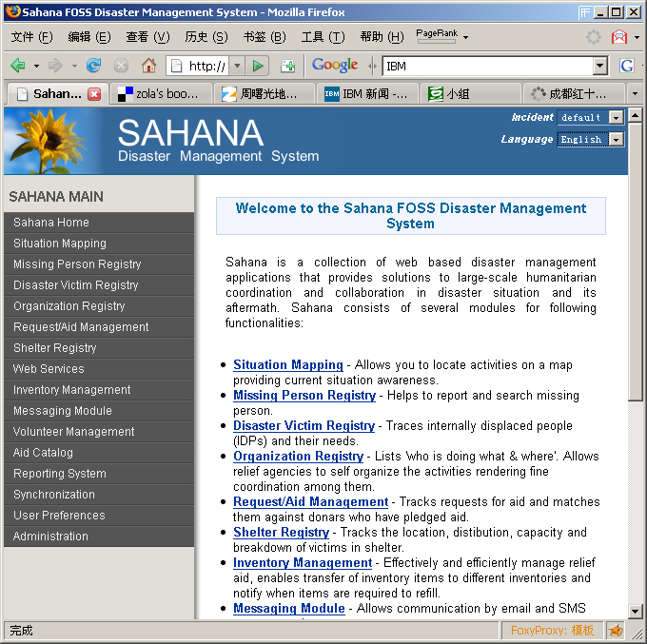Switch to the 周曙光地... tab
647x644 pixels.
click(265, 94)
